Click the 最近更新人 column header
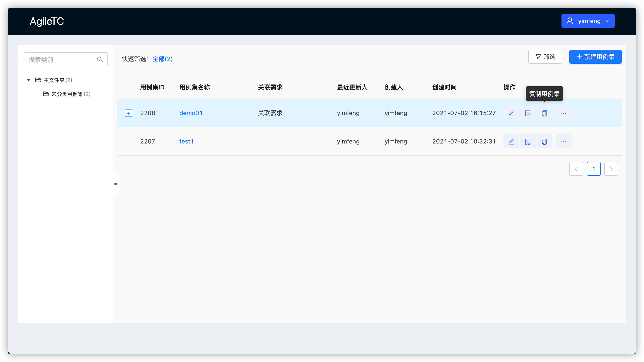Viewport: 644px width, 362px height. (352, 87)
